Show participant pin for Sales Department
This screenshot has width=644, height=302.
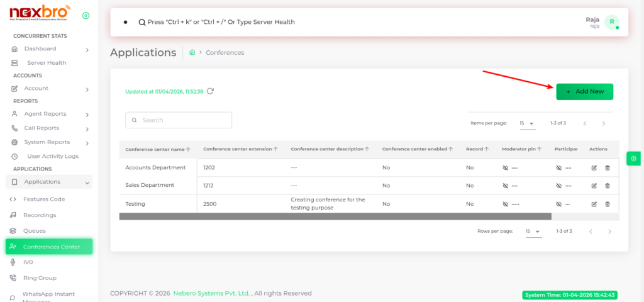(x=559, y=186)
